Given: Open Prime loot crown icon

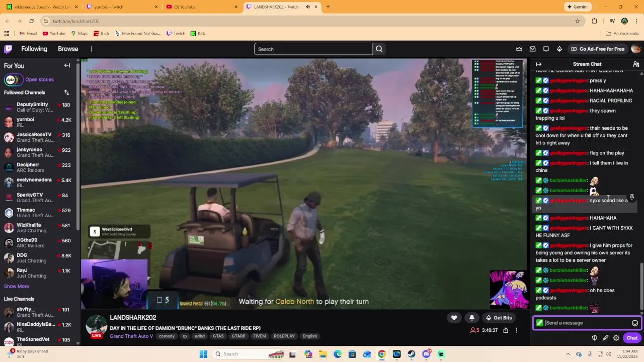Looking at the screenshot, I should (519, 49).
